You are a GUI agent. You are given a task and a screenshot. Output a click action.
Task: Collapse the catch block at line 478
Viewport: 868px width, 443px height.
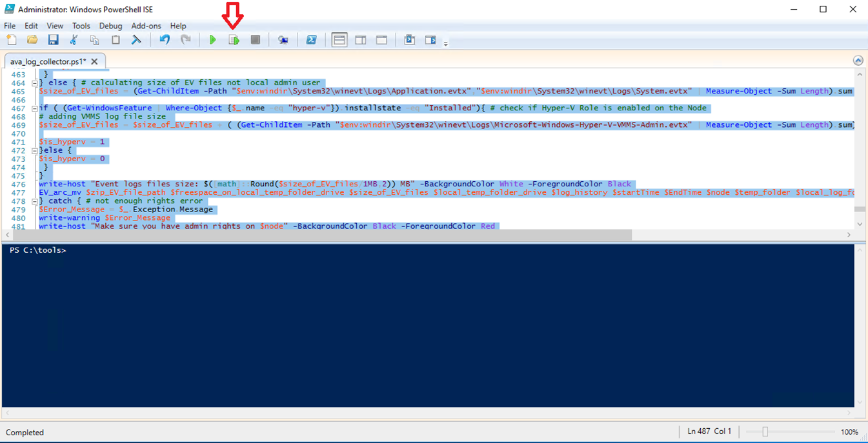click(x=34, y=201)
